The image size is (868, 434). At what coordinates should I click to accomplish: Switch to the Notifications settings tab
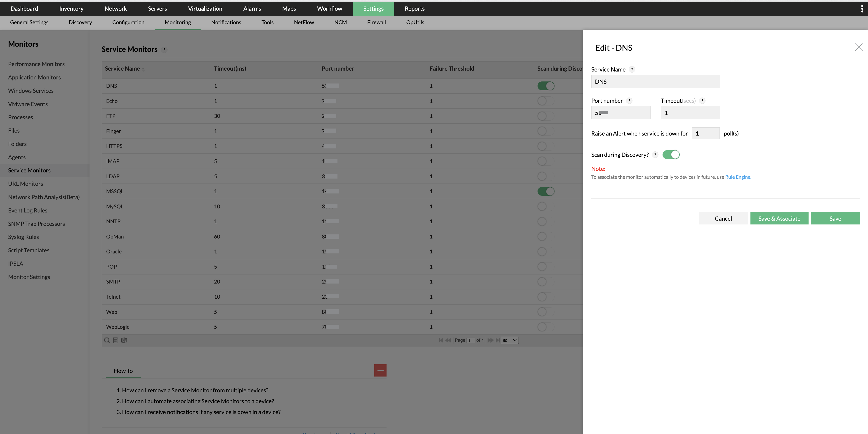[x=226, y=22]
